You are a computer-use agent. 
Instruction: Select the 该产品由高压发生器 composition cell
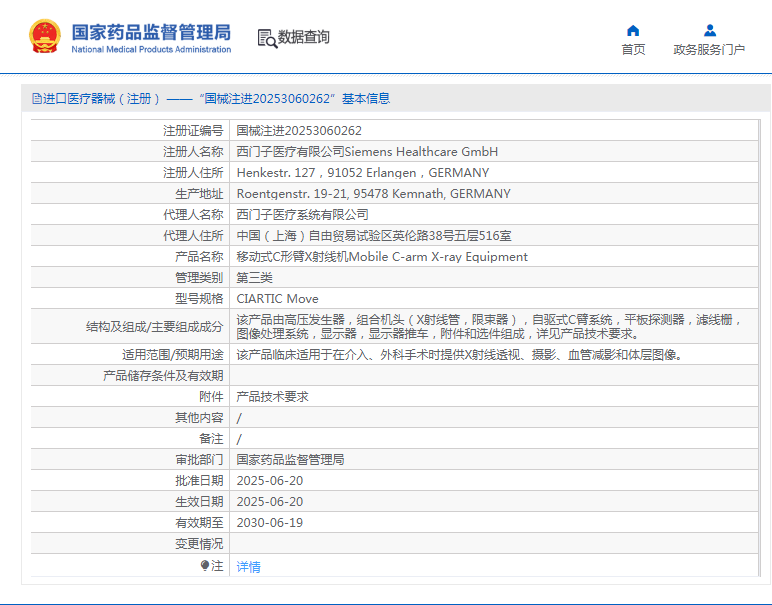coord(494,326)
